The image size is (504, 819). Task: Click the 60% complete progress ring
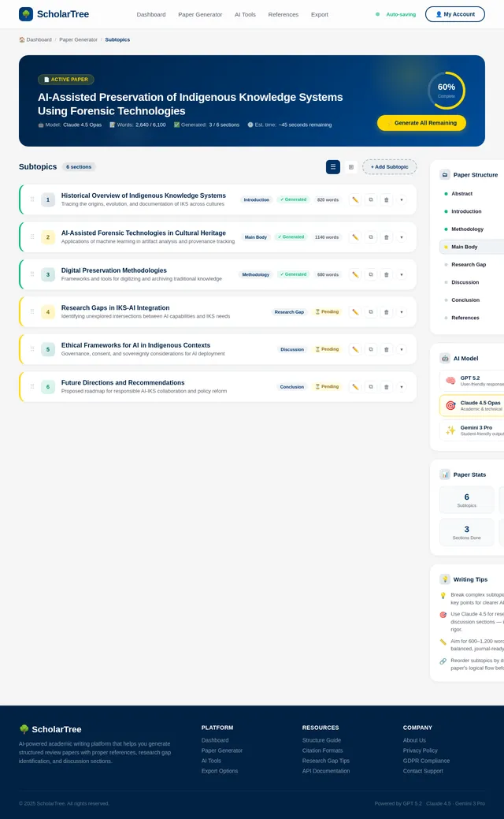(447, 90)
